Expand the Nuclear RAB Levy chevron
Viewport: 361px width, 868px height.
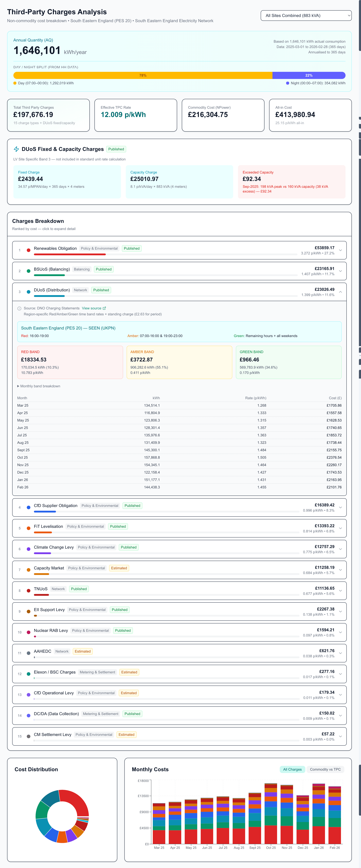(340, 632)
